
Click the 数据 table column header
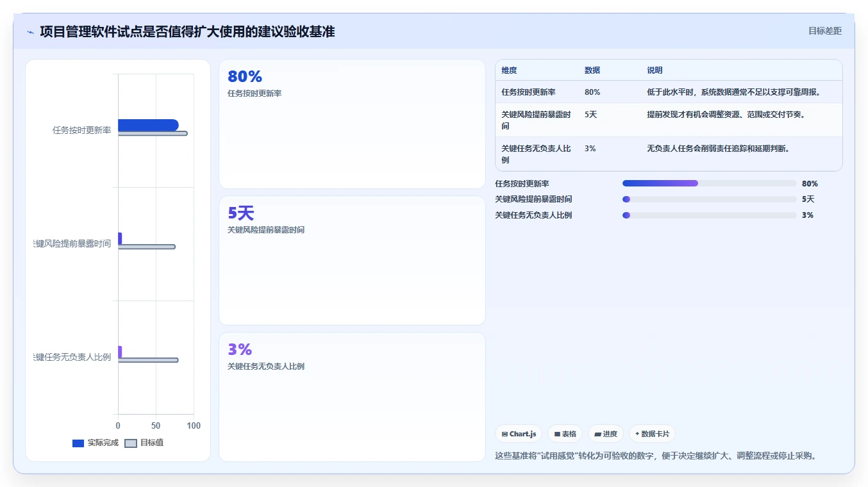(592, 70)
